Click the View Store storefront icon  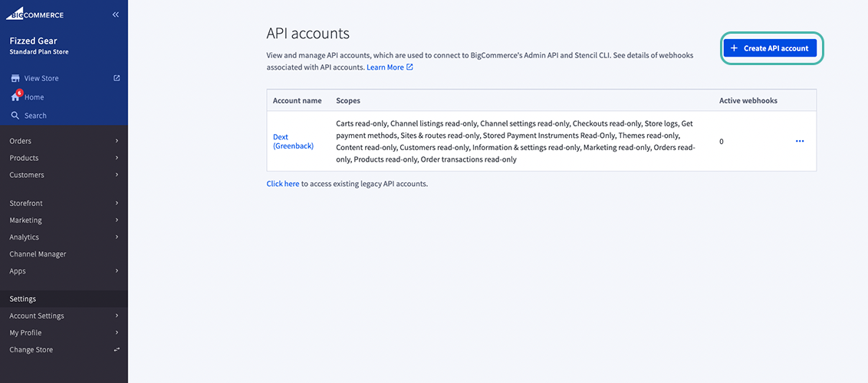pyautogui.click(x=15, y=78)
